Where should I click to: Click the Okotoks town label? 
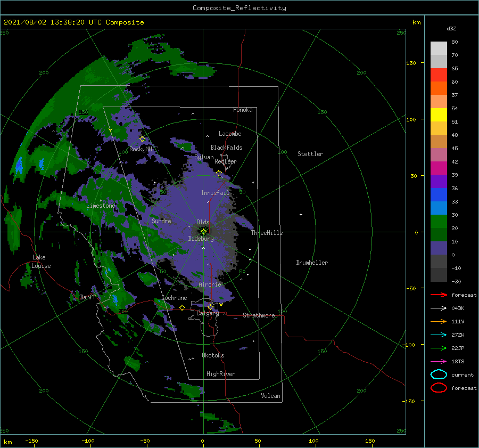pos(213,355)
